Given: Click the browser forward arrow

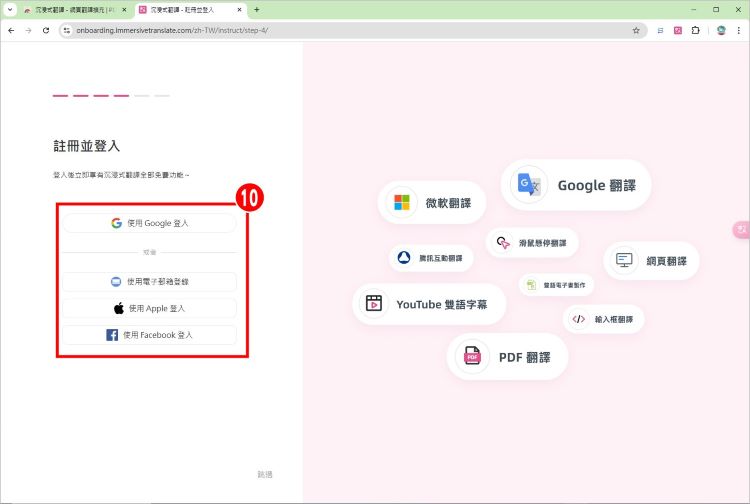Looking at the screenshot, I should (x=29, y=30).
